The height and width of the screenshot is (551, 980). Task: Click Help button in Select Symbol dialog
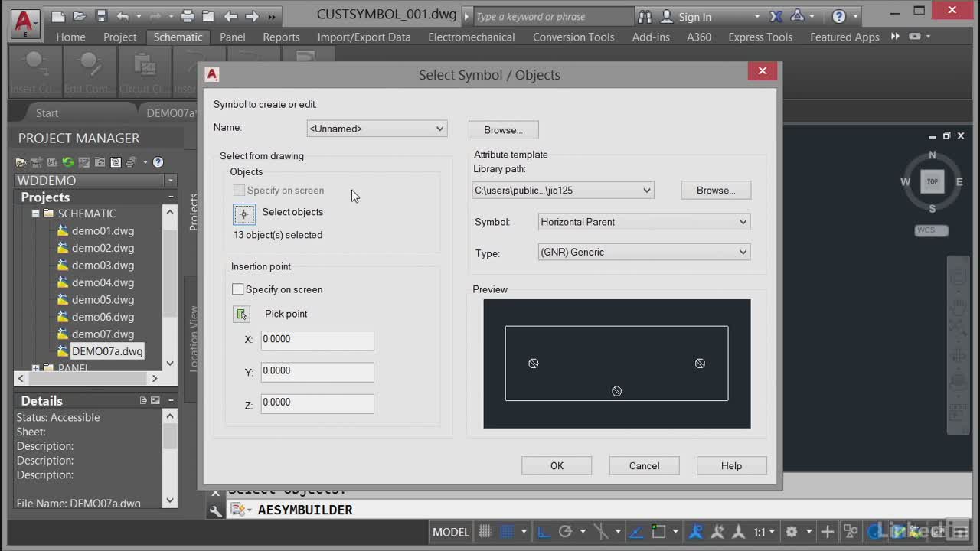[731, 465]
